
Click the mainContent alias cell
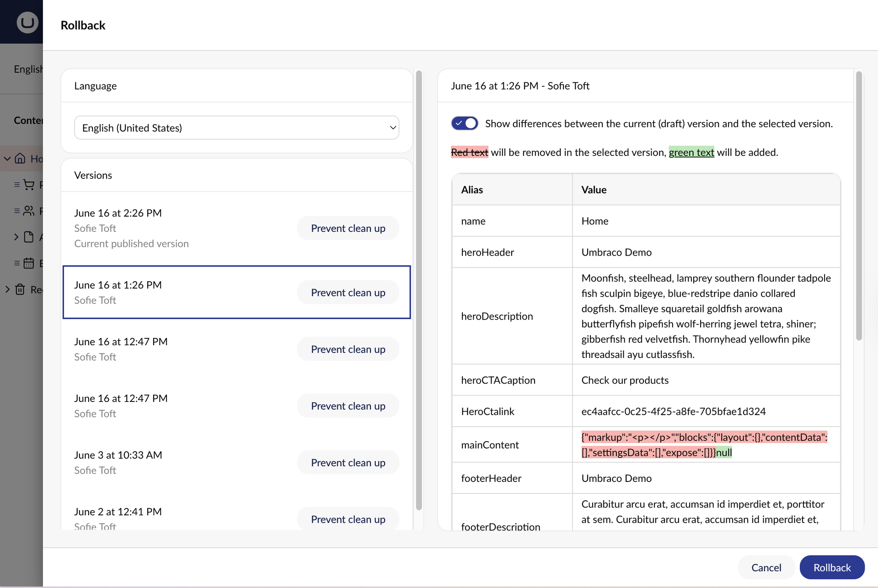click(512, 445)
